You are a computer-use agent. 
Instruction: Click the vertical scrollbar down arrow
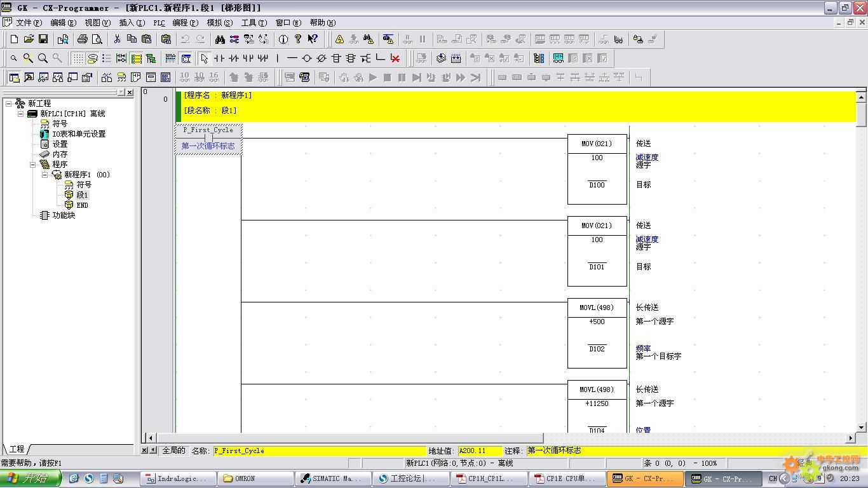click(862, 428)
